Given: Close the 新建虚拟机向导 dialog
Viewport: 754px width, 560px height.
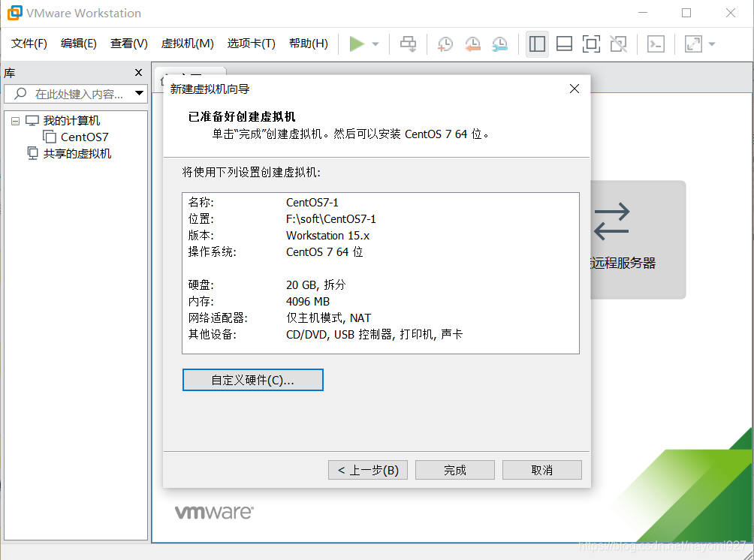Looking at the screenshot, I should pyautogui.click(x=575, y=89).
